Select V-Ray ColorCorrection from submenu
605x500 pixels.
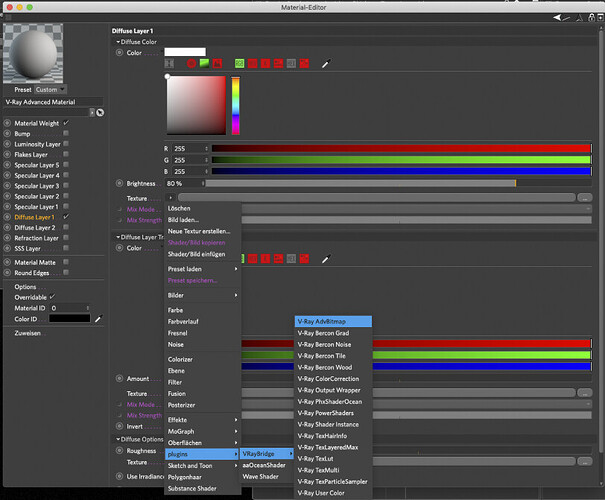(x=334, y=379)
